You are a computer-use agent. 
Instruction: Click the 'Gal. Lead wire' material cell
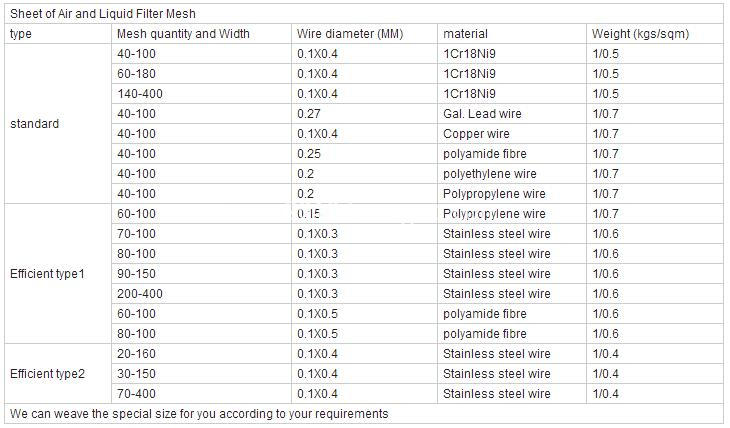click(x=482, y=114)
